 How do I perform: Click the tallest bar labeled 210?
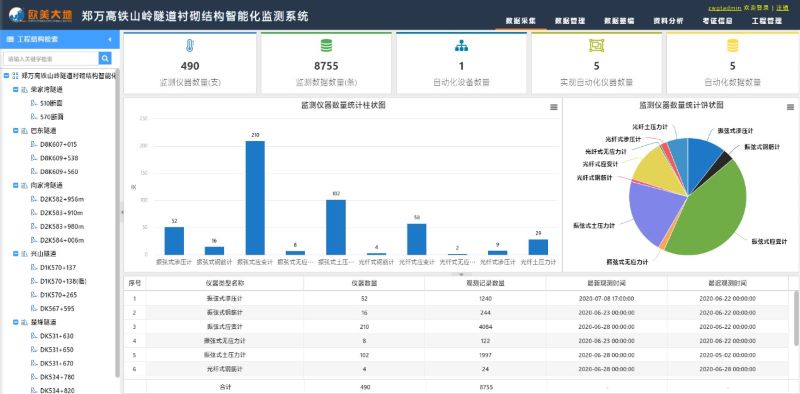tap(255, 198)
